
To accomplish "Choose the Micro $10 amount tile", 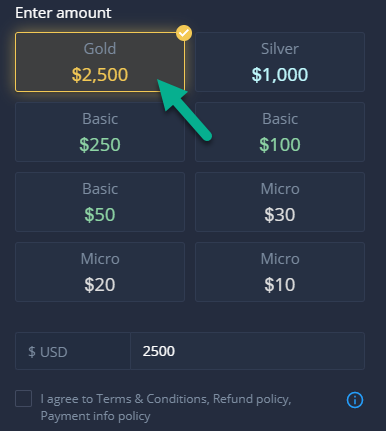I will 280,272.
